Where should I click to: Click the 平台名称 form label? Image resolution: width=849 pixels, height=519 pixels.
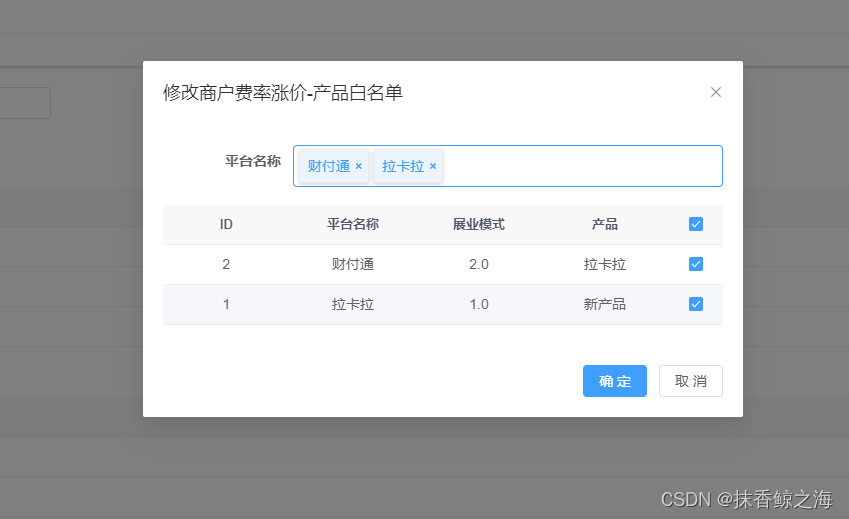253,161
